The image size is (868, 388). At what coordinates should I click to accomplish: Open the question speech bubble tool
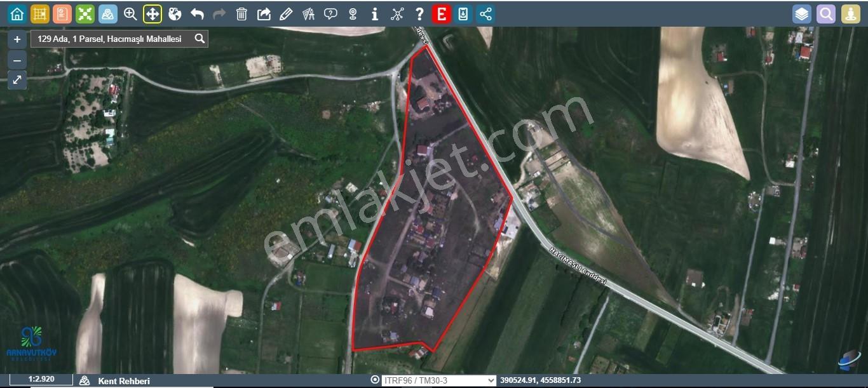click(330, 14)
